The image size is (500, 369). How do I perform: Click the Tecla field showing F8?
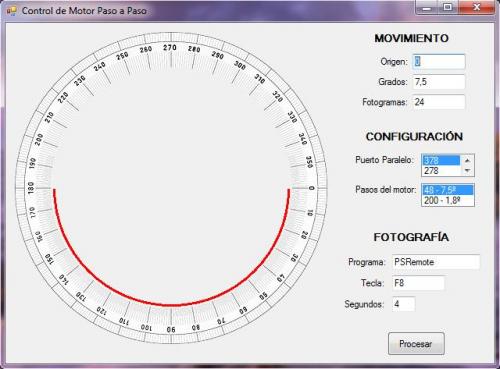click(x=418, y=283)
